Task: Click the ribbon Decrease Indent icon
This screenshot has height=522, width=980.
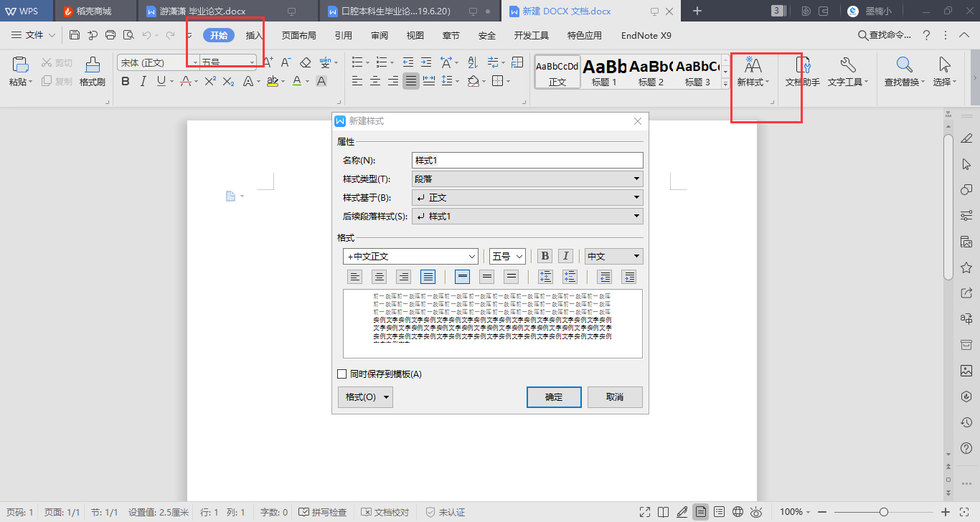Action: 407,62
